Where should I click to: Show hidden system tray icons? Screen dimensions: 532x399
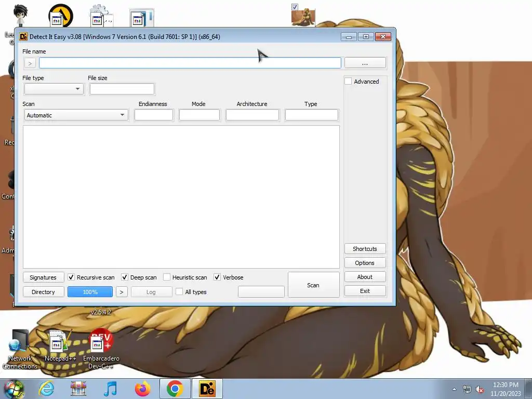[454, 389]
